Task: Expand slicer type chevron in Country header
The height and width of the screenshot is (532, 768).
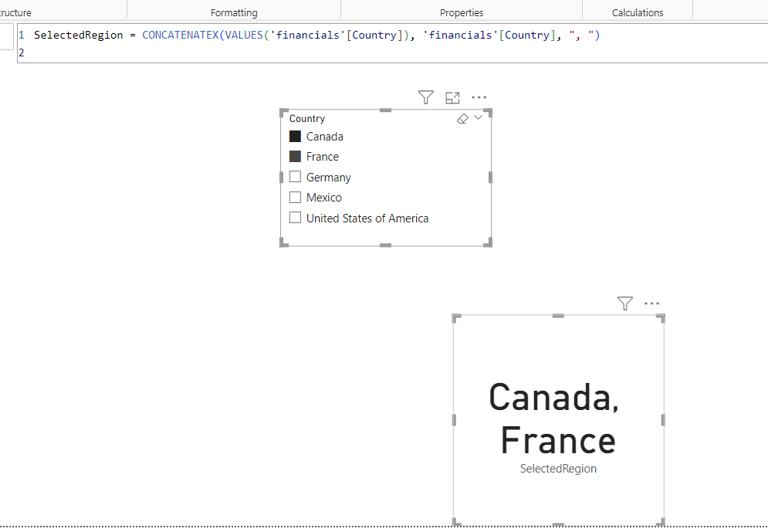Action: (479, 117)
